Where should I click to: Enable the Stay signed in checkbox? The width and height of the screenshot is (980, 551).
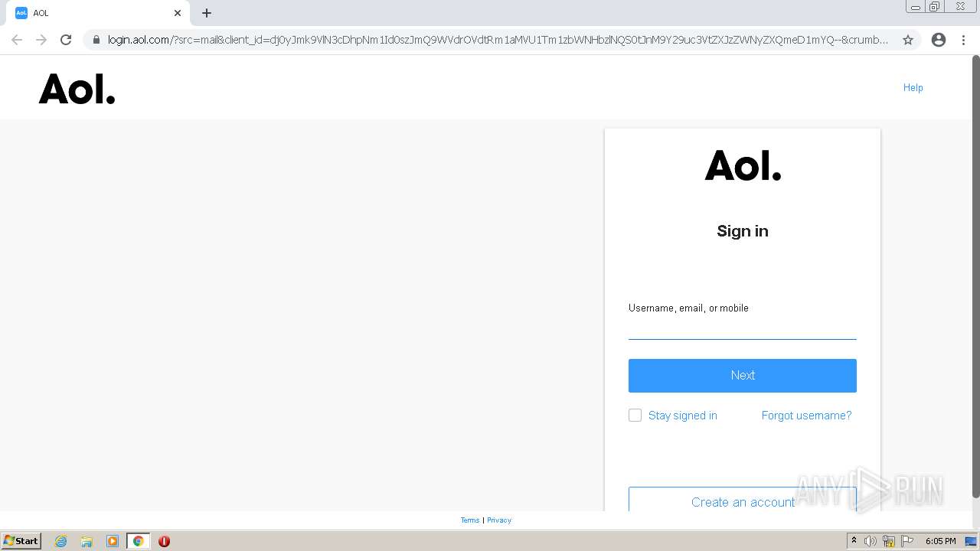click(x=635, y=416)
